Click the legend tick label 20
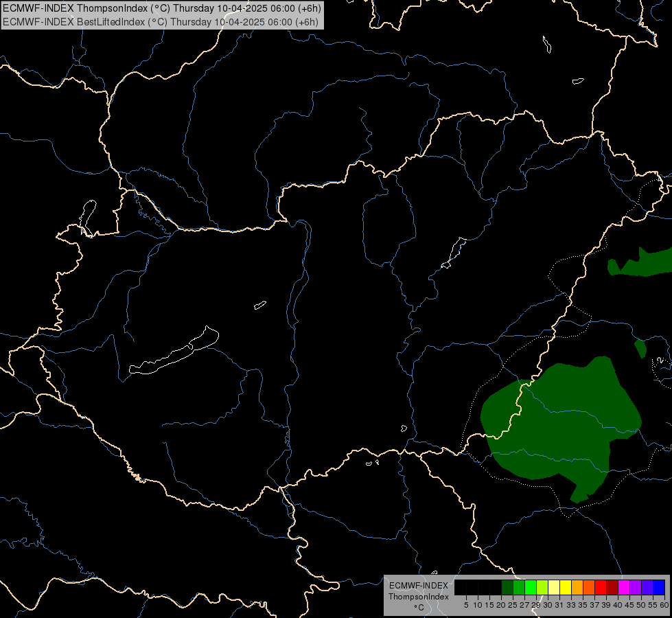 tap(501, 605)
